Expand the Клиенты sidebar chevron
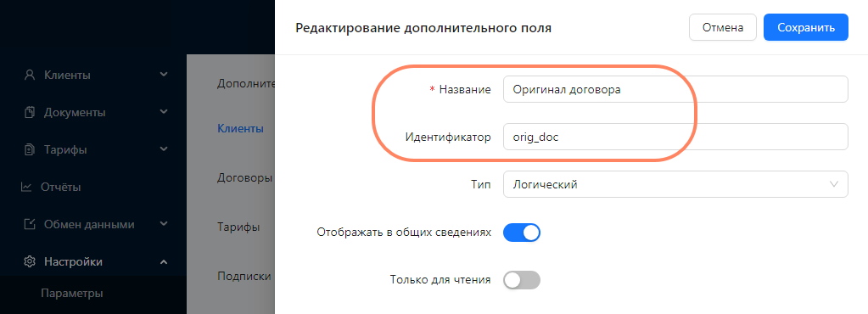 163,74
